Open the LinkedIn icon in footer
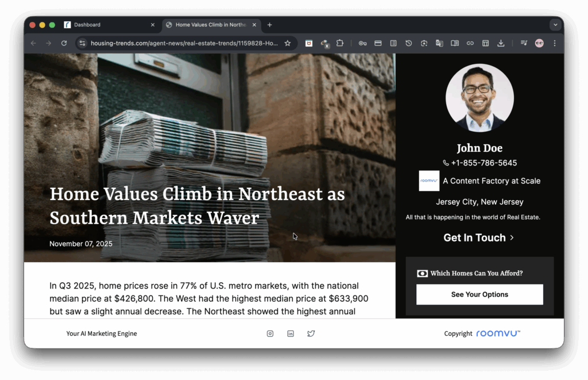 pos(291,333)
